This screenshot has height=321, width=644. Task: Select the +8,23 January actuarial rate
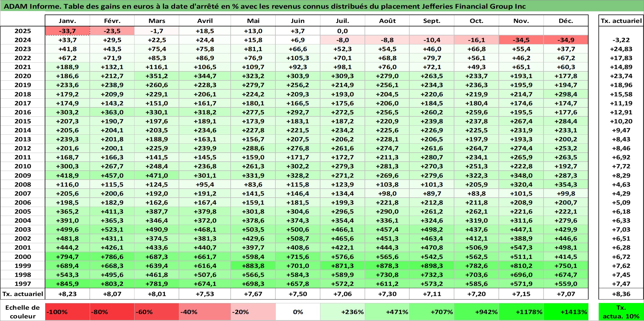click(x=67, y=294)
